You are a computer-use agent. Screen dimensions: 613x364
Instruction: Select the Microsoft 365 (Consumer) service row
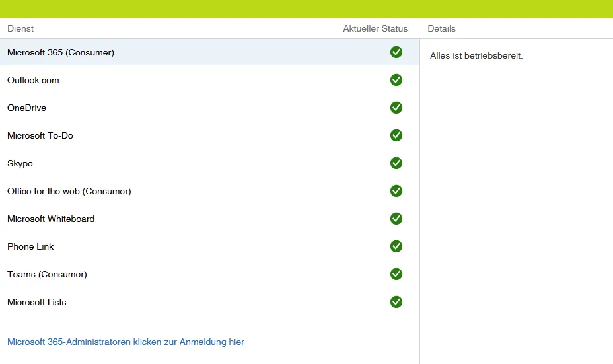point(209,52)
